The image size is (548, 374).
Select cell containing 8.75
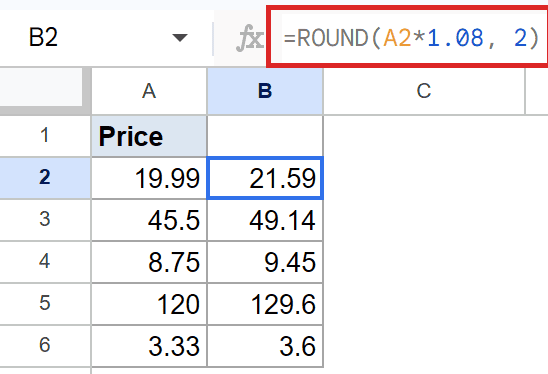149,262
